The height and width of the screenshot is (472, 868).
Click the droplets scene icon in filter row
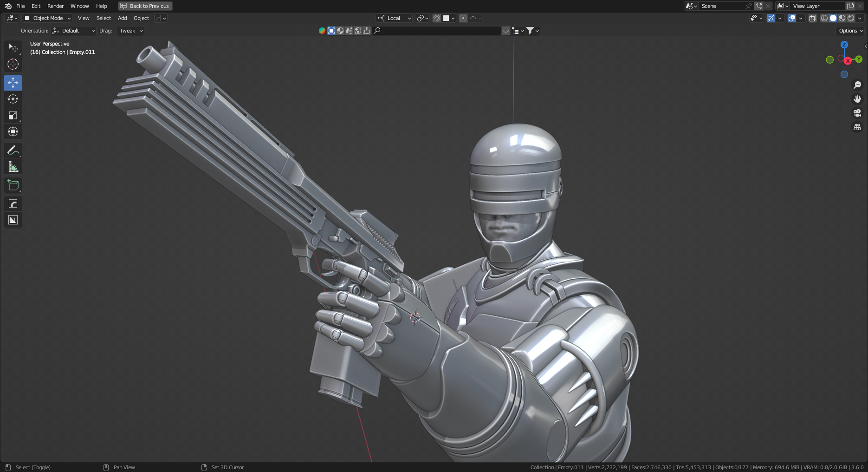click(x=349, y=31)
